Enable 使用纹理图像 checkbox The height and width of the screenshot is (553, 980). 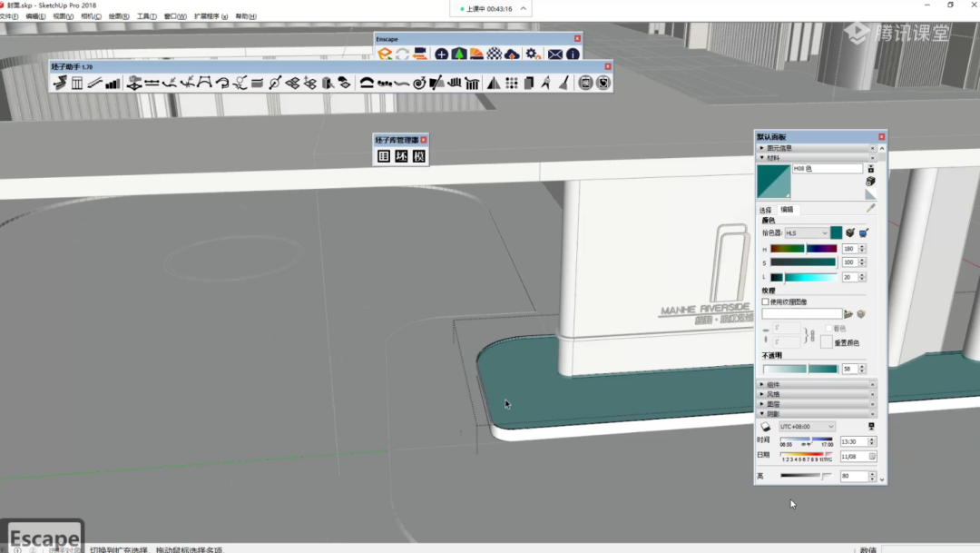[x=765, y=301]
